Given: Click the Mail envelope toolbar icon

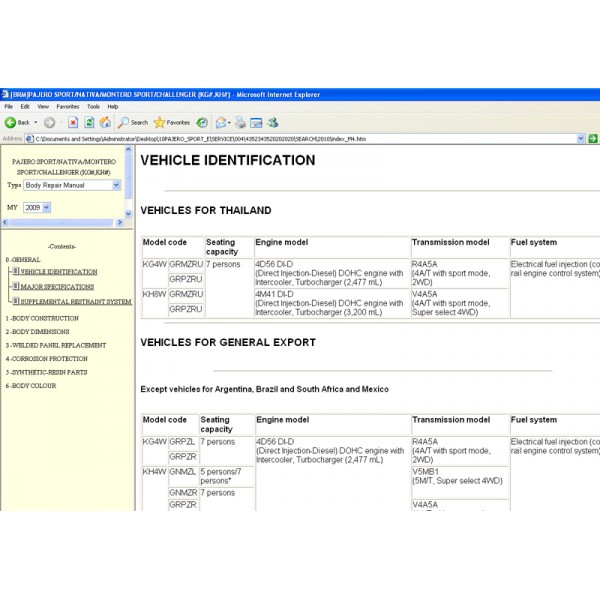Looking at the screenshot, I should [221, 122].
